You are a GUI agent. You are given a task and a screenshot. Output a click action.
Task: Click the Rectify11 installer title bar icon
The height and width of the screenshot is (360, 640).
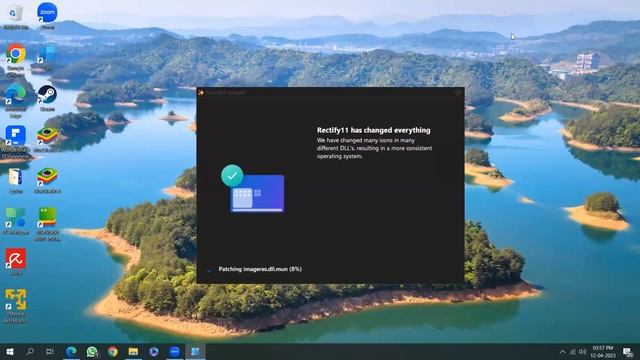201,93
